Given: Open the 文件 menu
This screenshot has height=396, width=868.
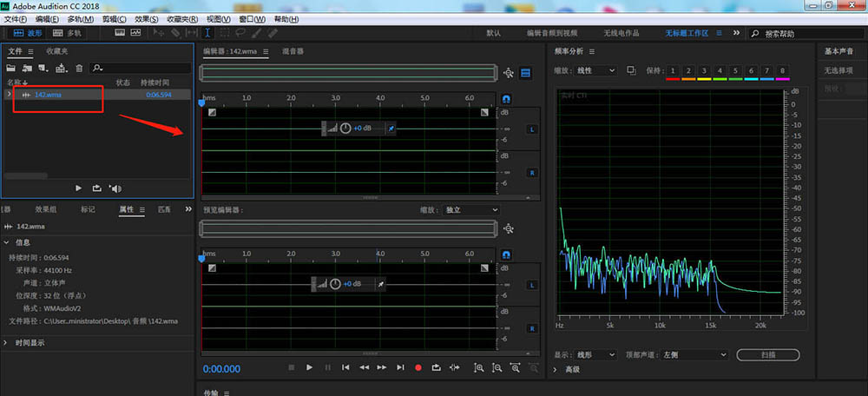Looking at the screenshot, I should (16, 19).
